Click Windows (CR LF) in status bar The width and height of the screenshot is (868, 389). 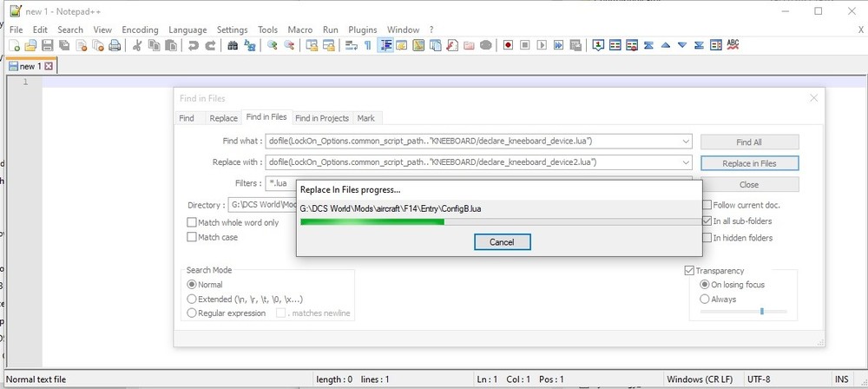(700, 379)
